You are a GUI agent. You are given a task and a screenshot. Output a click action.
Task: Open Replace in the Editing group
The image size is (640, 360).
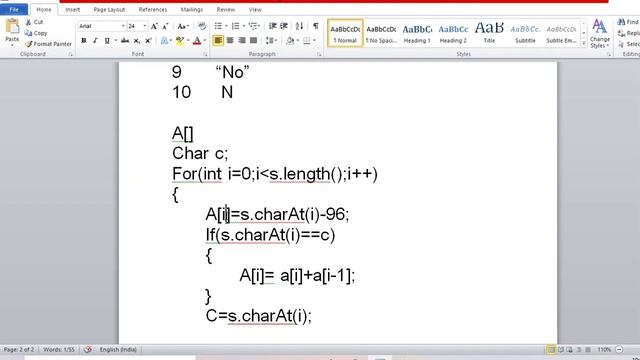(x=629, y=33)
